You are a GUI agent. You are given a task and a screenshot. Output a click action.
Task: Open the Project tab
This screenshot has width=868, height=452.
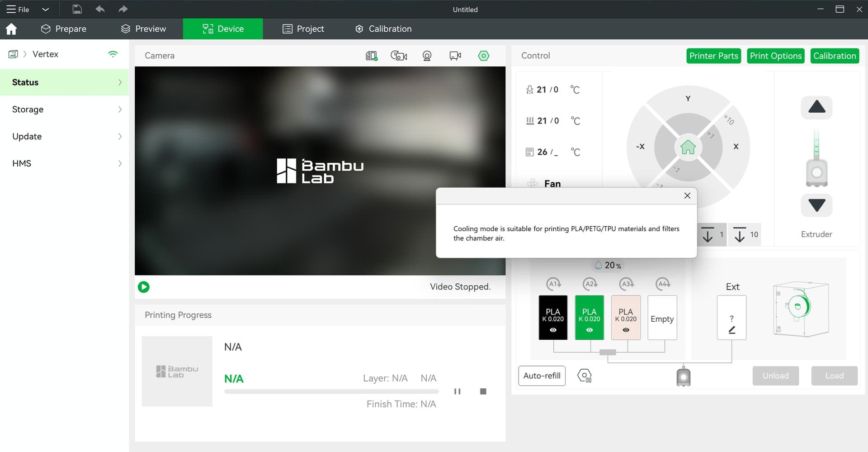click(303, 29)
